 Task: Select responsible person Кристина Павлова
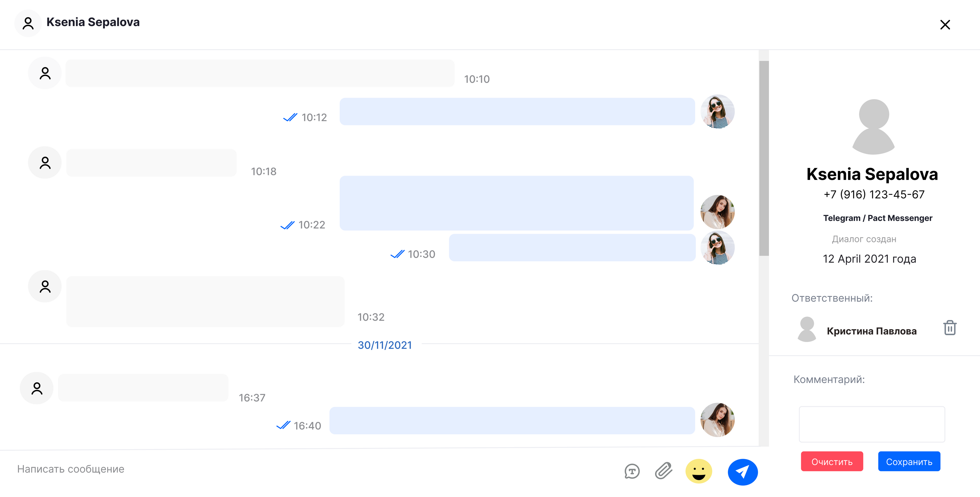pyautogui.click(x=871, y=331)
